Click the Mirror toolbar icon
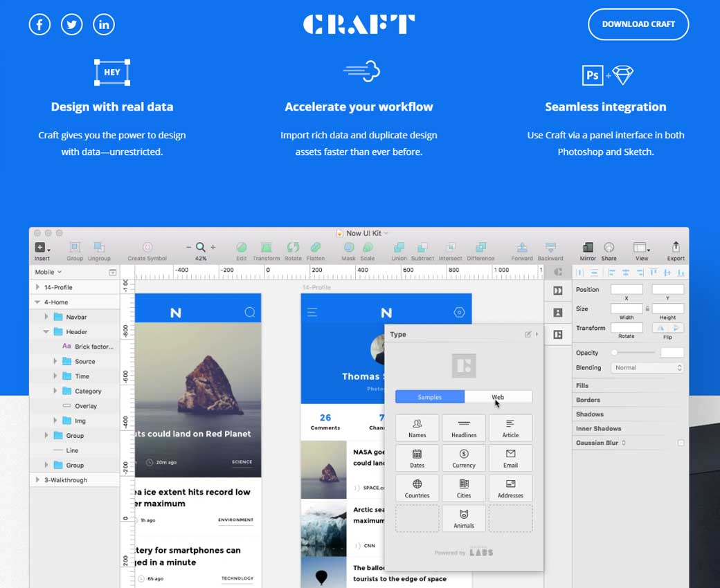720x588 pixels. pyautogui.click(x=588, y=248)
